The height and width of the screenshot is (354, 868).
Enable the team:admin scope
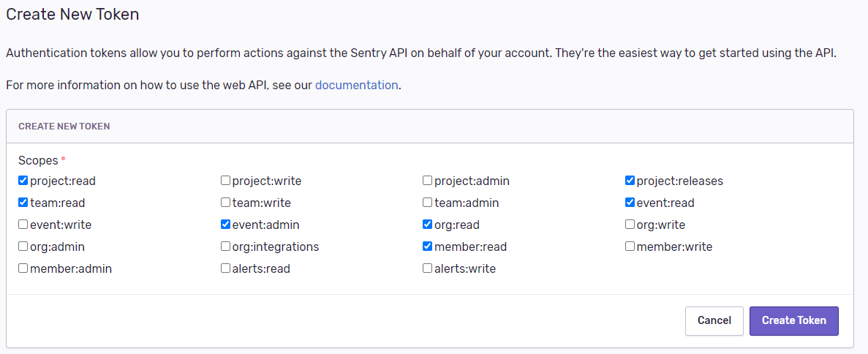[x=428, y=203]
